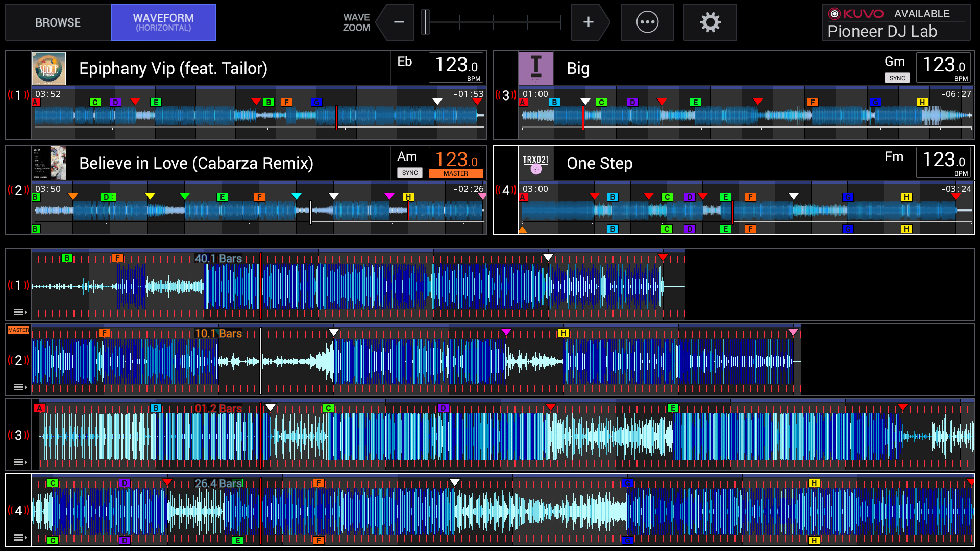The image size is (980, 551).
Task: Click the three-dots more options button
Action: pyautogui.click(x=647, y=22)
